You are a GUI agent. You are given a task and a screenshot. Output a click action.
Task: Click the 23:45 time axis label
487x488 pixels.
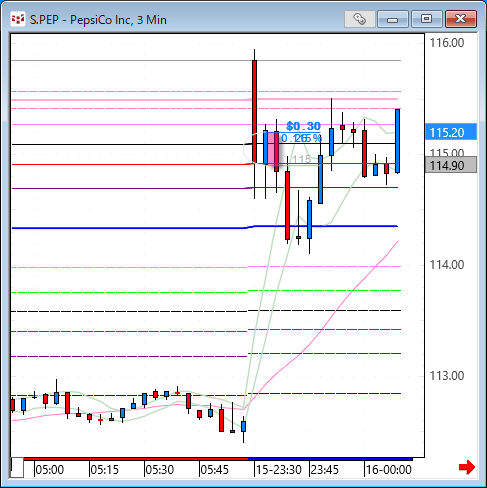click(324, 470)
